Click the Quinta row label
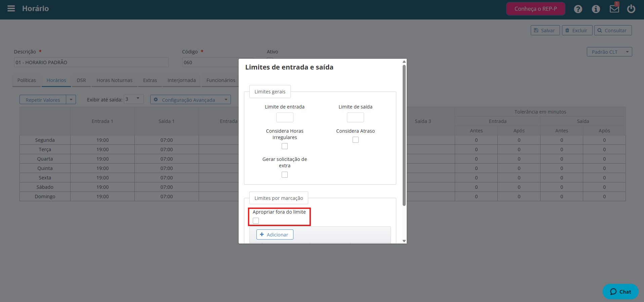 click(x=45, y=168)
